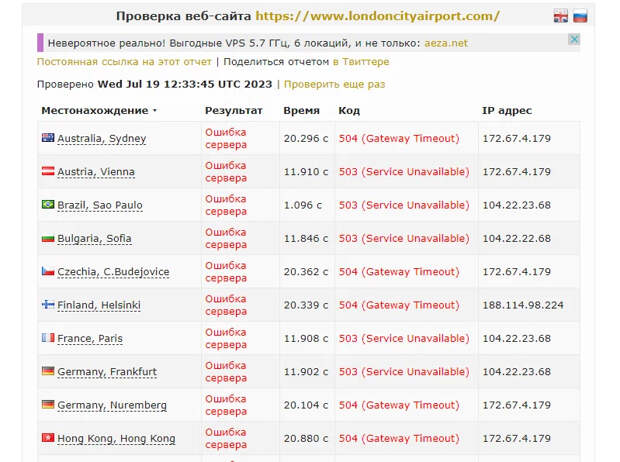The width and height of the screenshot is (620, 462).
Task: Click the Austria flag icon
Action: click(48, 171)
